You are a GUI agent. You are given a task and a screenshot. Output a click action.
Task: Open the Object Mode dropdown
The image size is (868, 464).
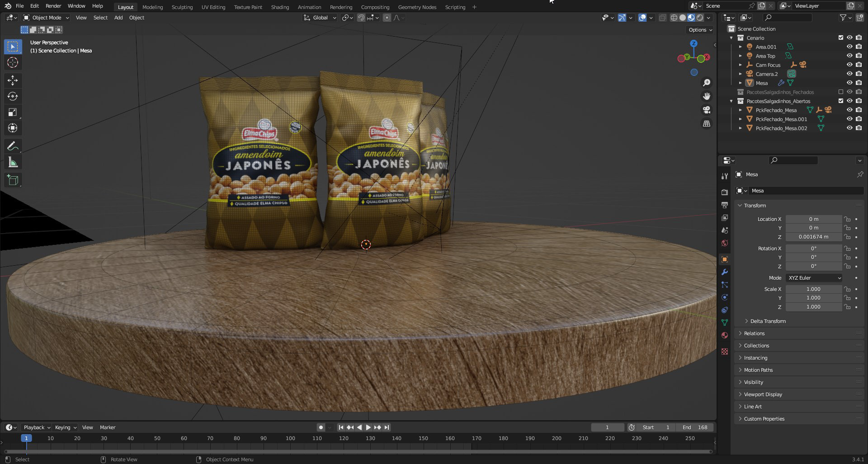point(46,18)
